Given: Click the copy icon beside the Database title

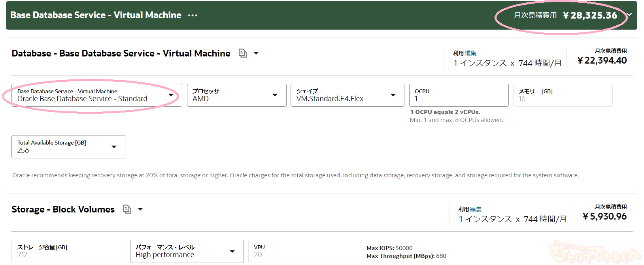Looking at the screenshot, I should tap(243, 53).
